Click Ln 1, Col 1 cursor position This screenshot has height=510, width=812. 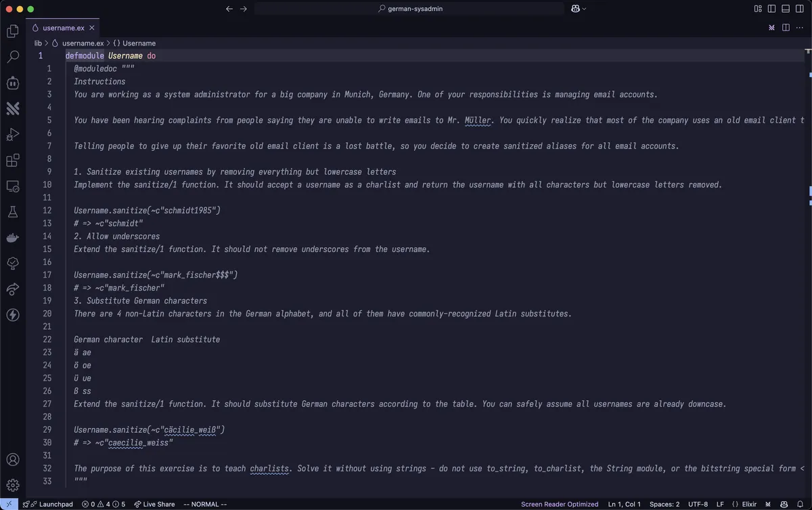pos(625,504)
